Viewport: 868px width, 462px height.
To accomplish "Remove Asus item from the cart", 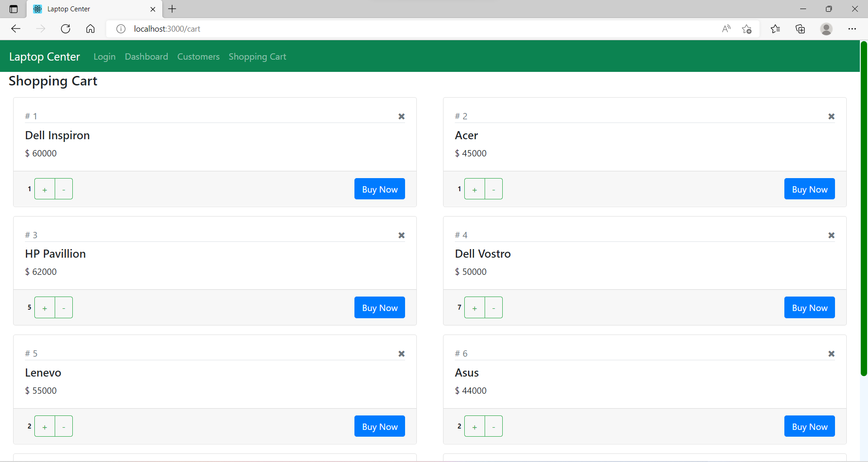I will [x=831, y=354].
